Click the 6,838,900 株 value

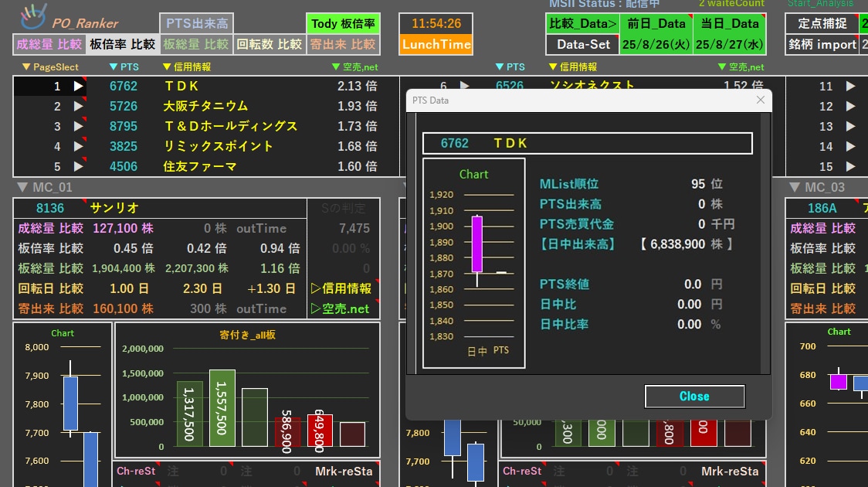pyautogui.click(x=687, y=244)
